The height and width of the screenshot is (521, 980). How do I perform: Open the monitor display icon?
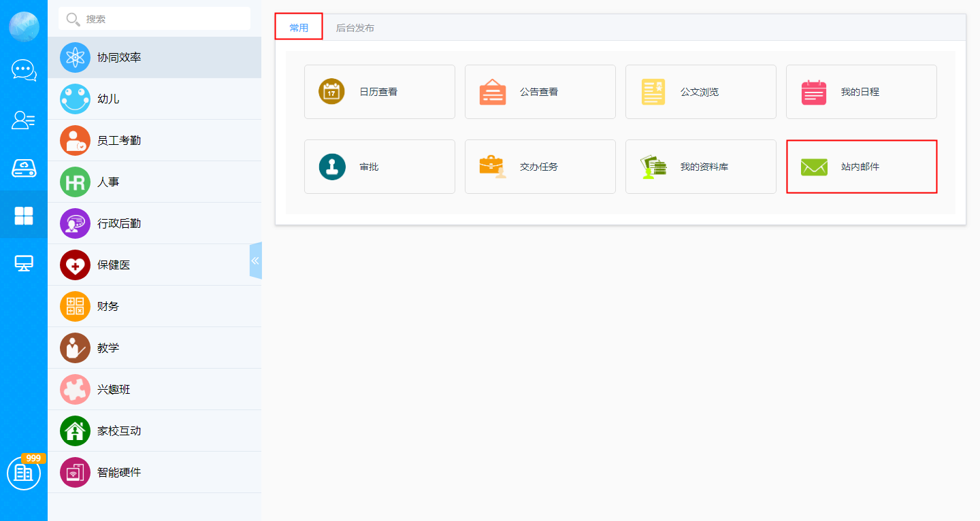point(24,263)
